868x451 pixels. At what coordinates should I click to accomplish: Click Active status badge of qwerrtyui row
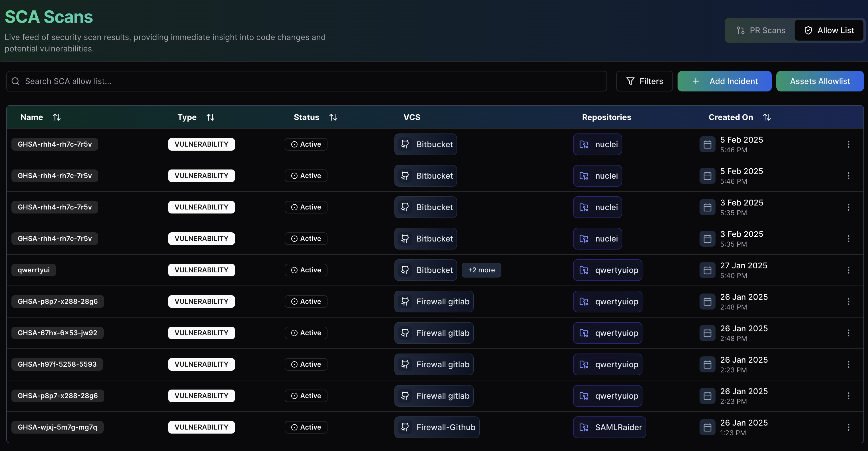click(306, 270)
